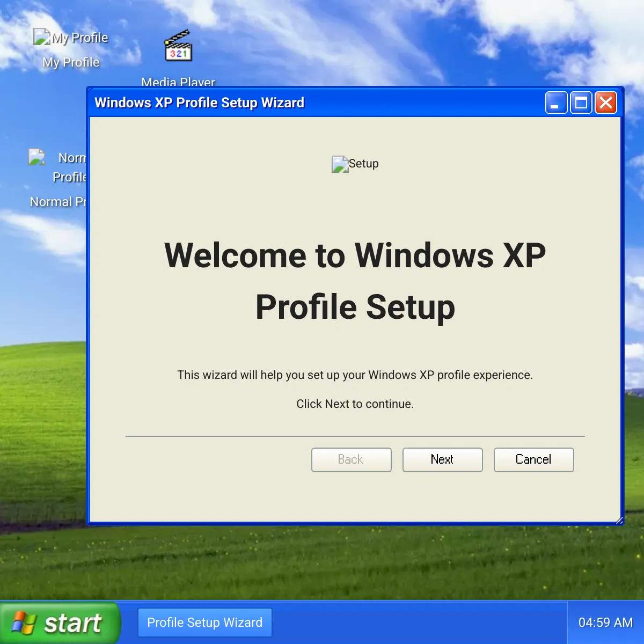Minimize the Profile Setup Wizard window

(x=556, y=103)
